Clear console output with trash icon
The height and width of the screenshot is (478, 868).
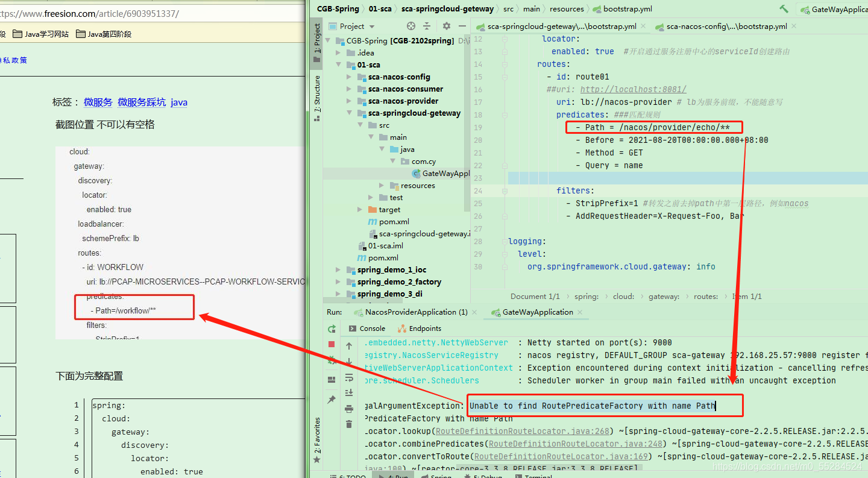(349, 424)
